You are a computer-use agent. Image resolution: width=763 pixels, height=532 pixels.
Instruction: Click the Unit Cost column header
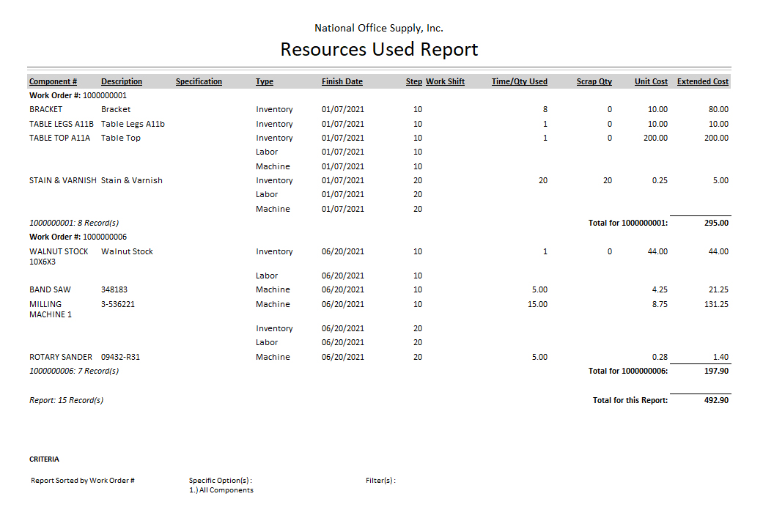click(651, 81)
